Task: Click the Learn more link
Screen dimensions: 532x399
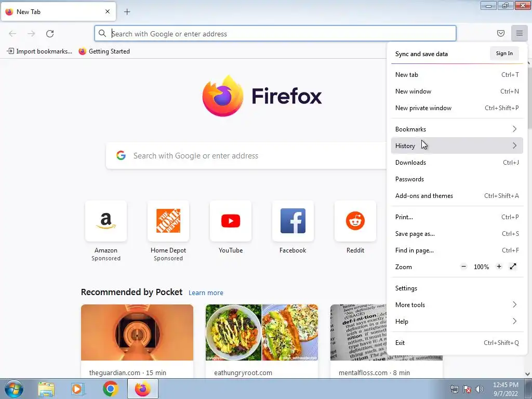Action: coord(206,292)
